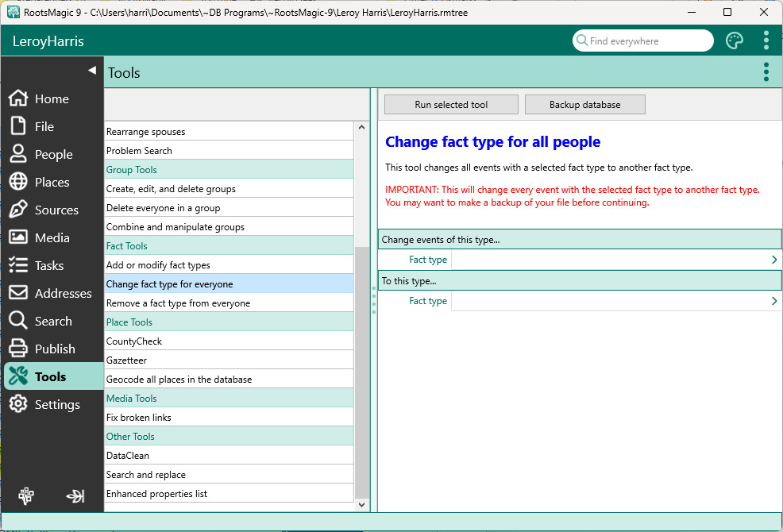Image resolution: width=783 pixels, height=532 pixels.
Task: Click the pedigree tree icon at sidebar bottom
Action: coord(26,496)
